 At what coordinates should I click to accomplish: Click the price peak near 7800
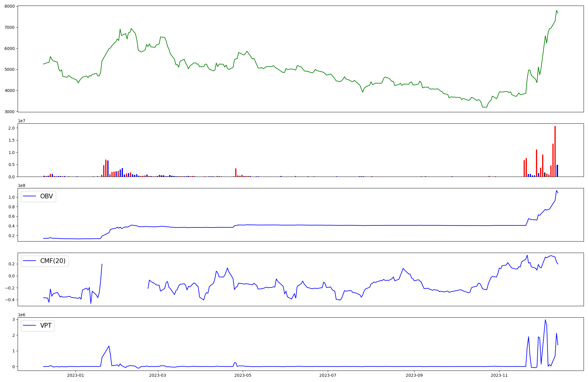[556, 11]
